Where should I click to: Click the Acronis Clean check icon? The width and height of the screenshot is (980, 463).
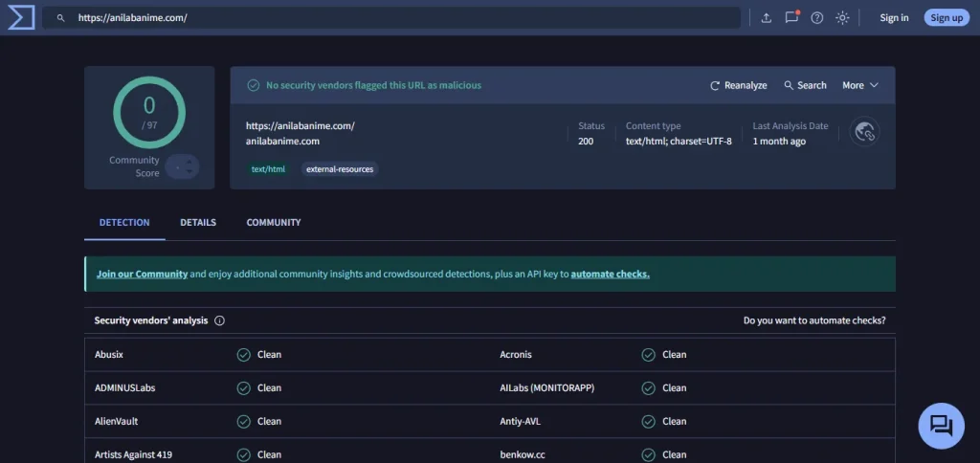[x=648, y=355]
